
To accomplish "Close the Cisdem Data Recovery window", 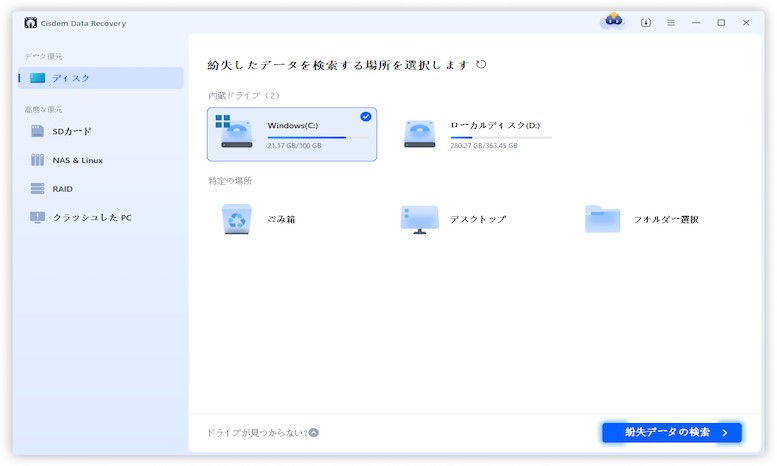I will click(x=746, y=23).
